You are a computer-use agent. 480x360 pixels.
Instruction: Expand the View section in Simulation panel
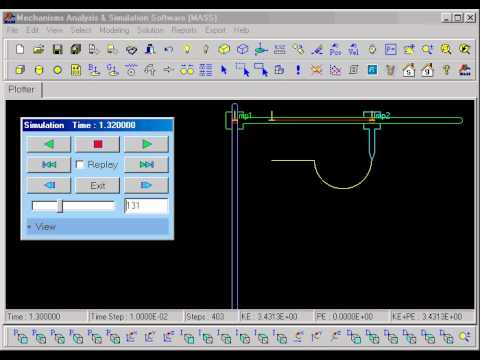pyautogui.click(x=97, y=227)
